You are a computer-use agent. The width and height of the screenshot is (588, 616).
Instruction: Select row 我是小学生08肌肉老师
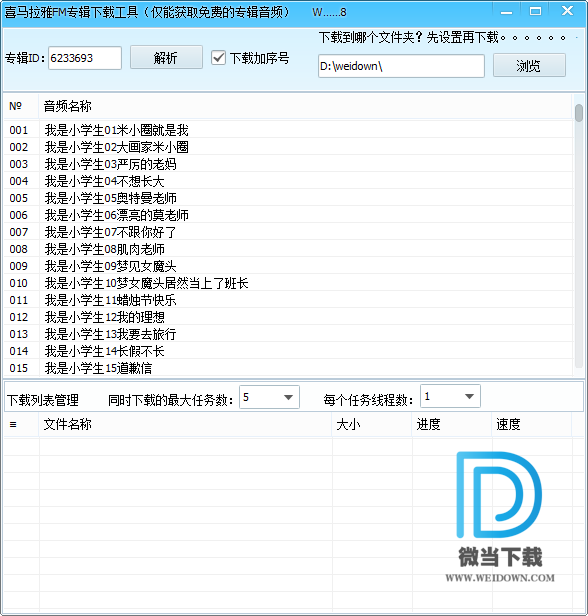pos(288,249)
